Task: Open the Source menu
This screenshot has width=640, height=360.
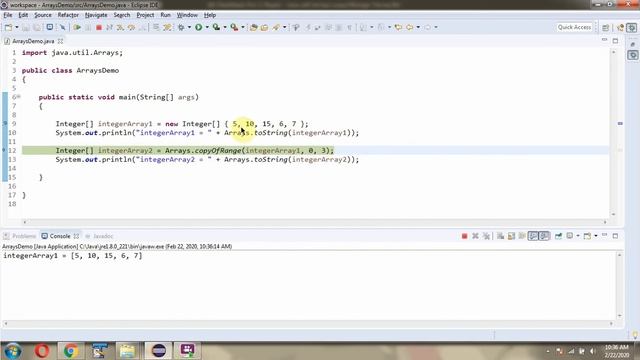Action: click(x=43, y=15)
